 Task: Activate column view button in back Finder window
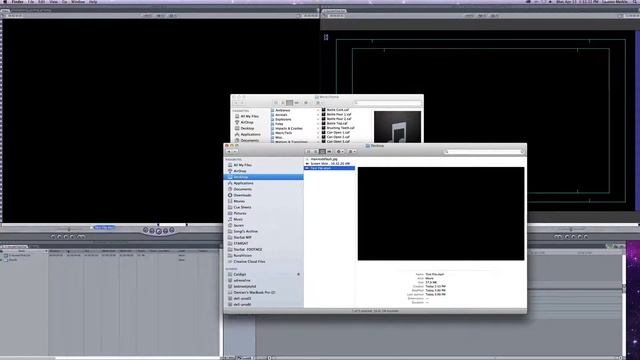click(x=289, y=103)
